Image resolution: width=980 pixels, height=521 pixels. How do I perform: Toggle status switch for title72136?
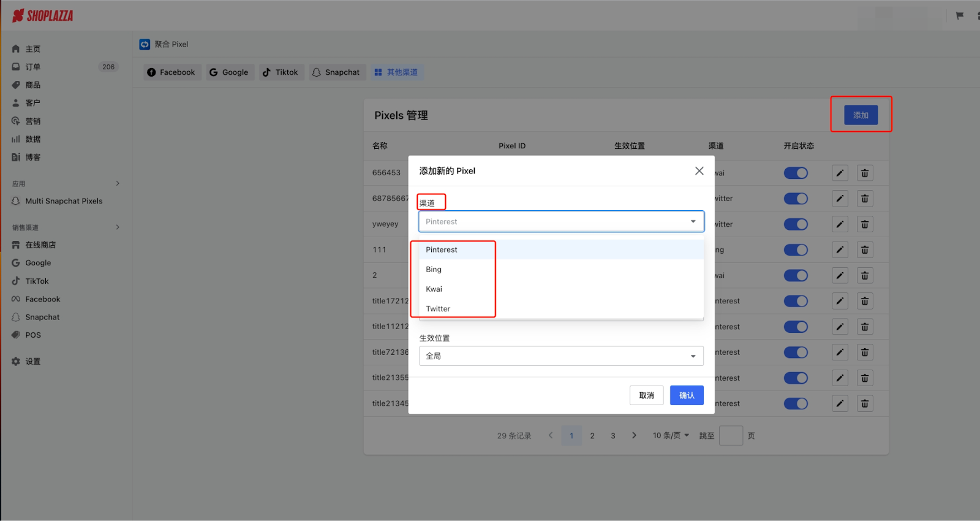796,352
